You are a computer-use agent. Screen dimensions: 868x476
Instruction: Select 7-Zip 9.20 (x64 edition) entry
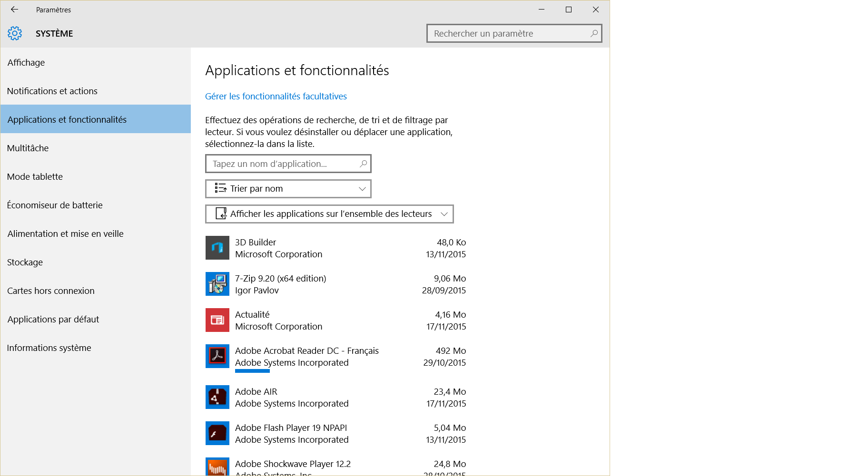[x=336, y=284]
